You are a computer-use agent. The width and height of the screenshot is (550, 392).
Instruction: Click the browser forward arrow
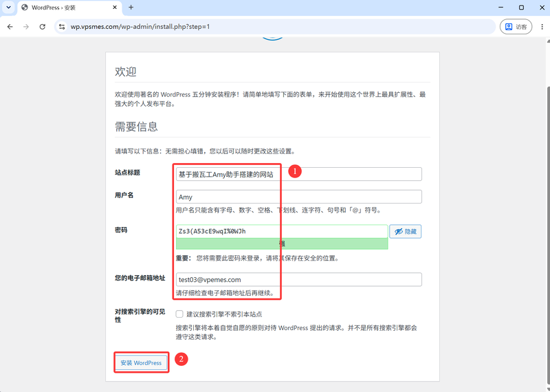[26, 27]
